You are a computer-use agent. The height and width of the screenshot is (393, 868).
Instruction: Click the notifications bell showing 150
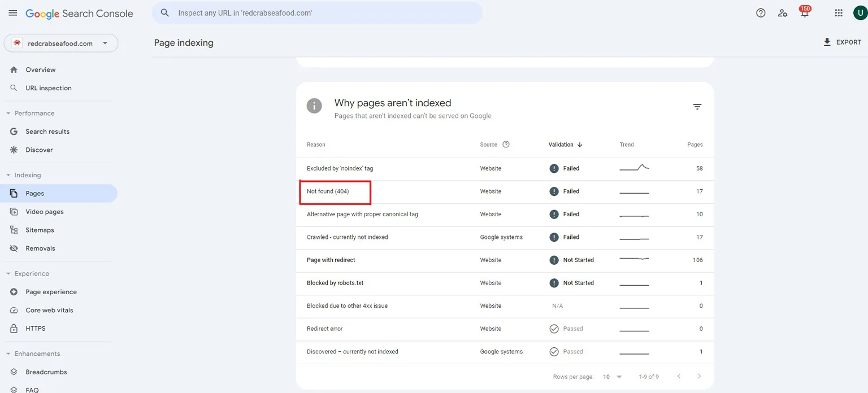coord(804,12)
